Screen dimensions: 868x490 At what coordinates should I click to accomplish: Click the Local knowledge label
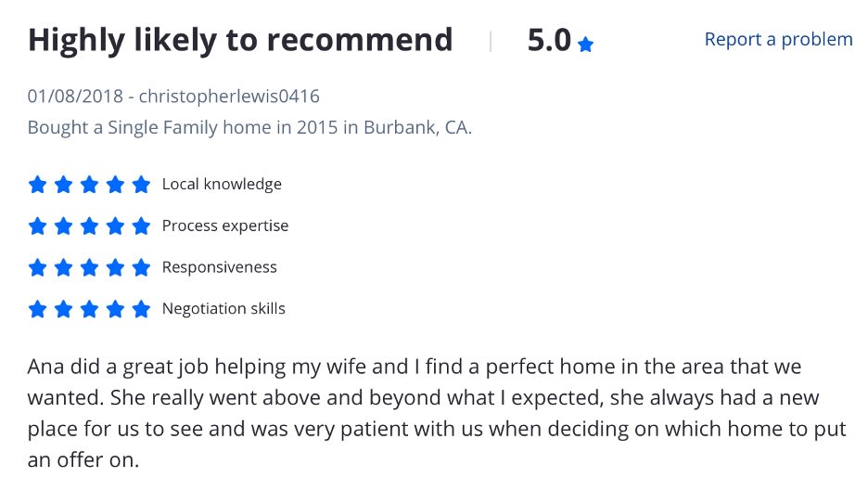pos(222,184)
